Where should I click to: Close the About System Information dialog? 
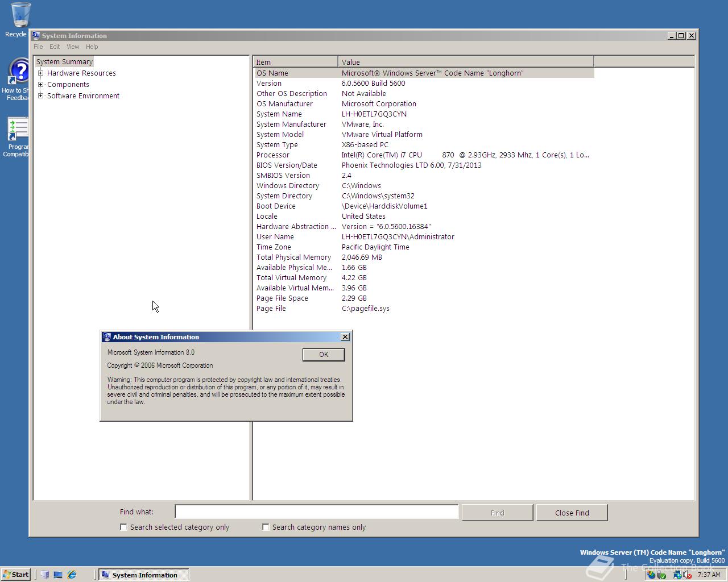[345, 337]
